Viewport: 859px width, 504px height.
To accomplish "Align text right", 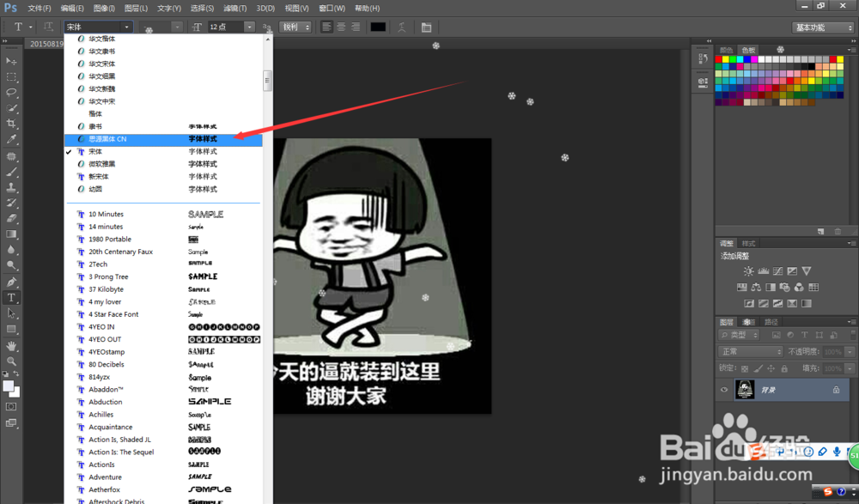I will click(356, 27).
